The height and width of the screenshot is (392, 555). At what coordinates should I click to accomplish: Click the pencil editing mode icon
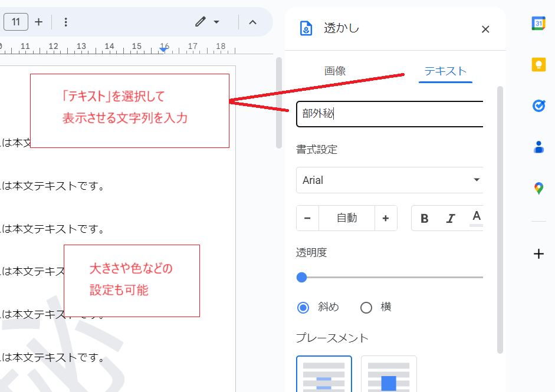point(201,22)
